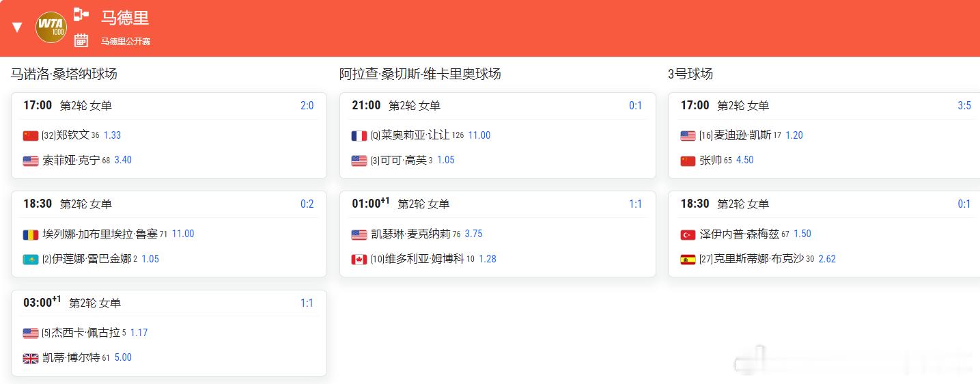Select odds 11.00 for 莱奥莉亚·让让
This screenshot has height=384, width=980.
[479, 135]
